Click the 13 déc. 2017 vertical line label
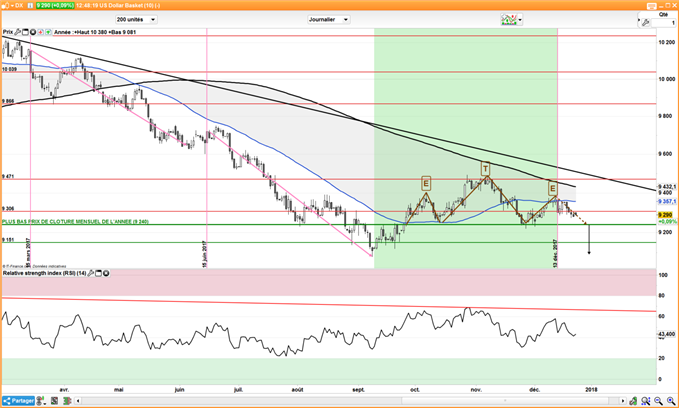 pos(555,253)
